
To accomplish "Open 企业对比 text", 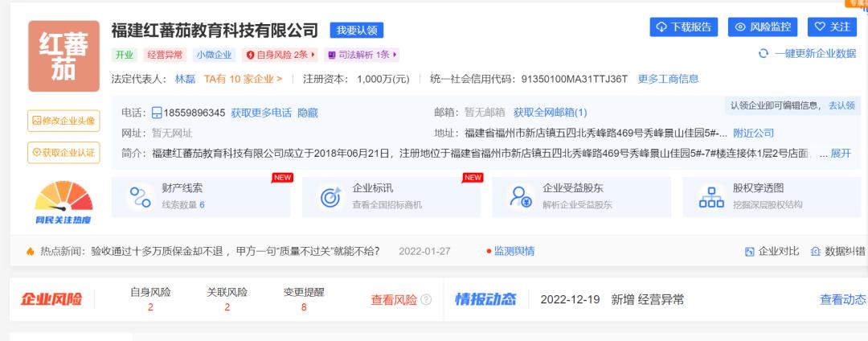I will [779, 251].
